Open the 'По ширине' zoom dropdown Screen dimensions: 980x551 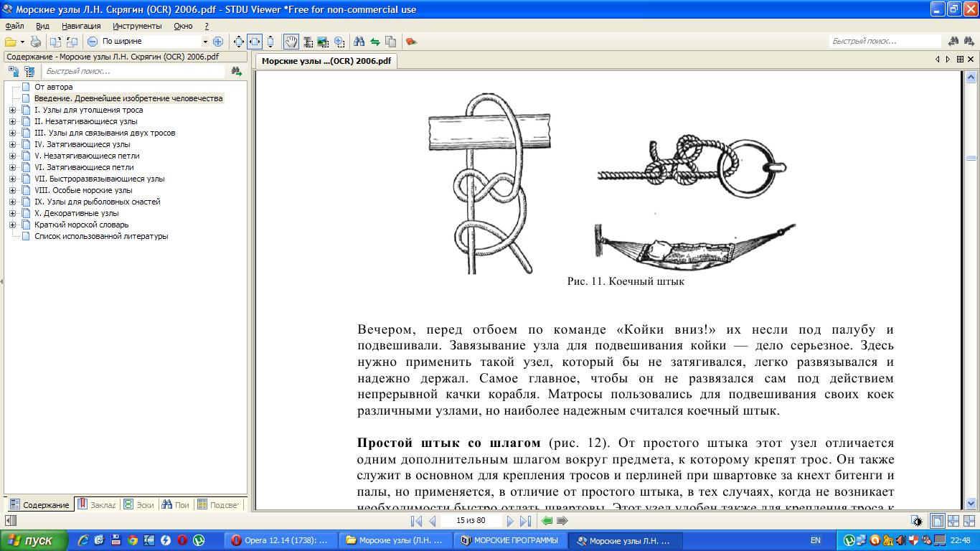(x=204, y=42)
